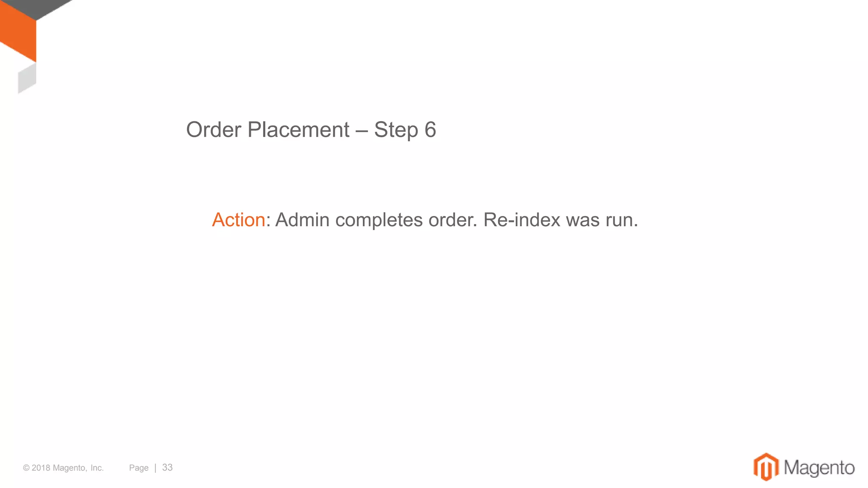Click 'Step 6' in the slide title
868x488 pixels.
[x=405, y=130]
